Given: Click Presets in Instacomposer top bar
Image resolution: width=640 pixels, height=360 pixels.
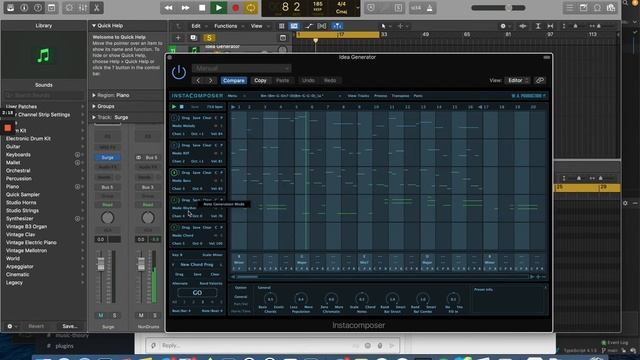Looking at the screenshot, I should point(380,96).
